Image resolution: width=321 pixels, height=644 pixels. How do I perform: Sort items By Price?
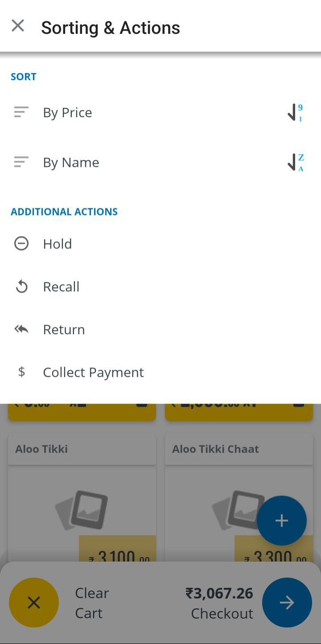click(68, 113)
